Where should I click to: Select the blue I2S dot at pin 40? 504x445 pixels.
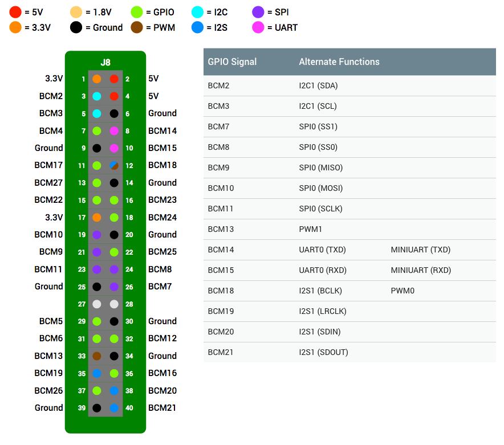click(114, 408)
